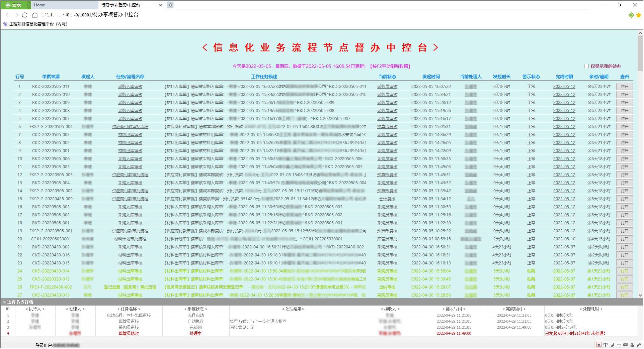Image resolution: width=644 pixels, height=349 pixels.
Task: Click the address bar URL field
Action: 90,15
